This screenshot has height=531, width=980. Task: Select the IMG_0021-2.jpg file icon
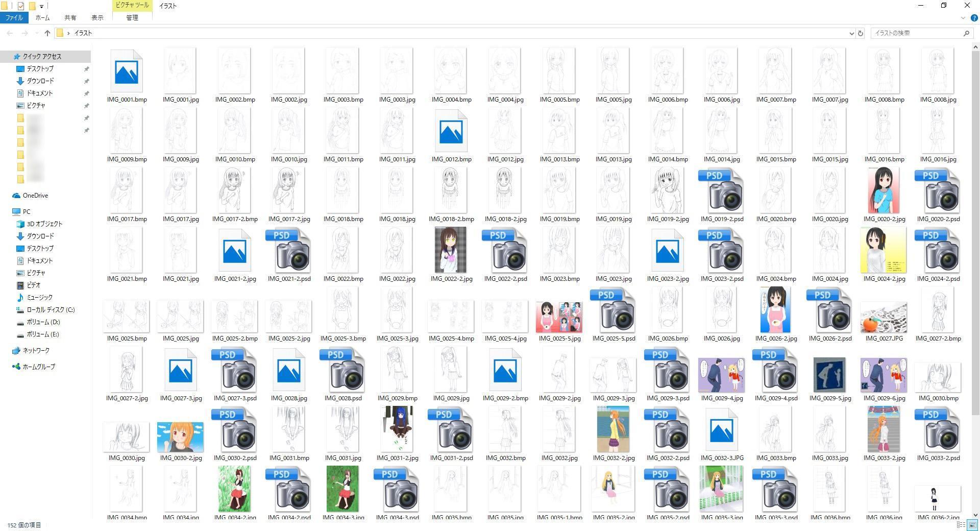pos(235,250)
